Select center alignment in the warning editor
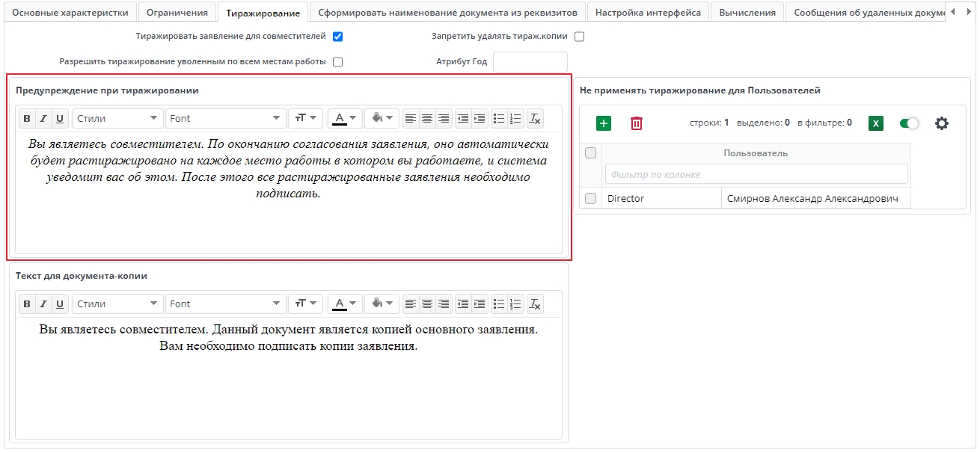Viewport: 980px width, 453px height. click(426, 117)
